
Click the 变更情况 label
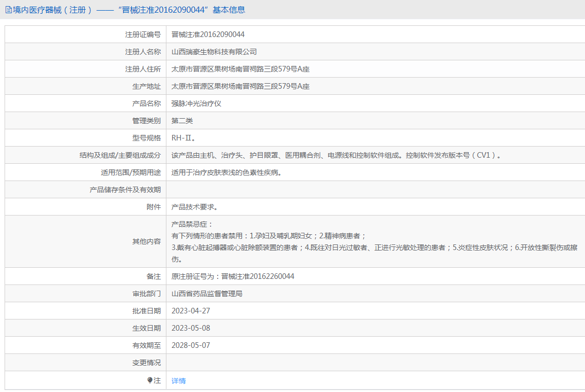(147, 363)
